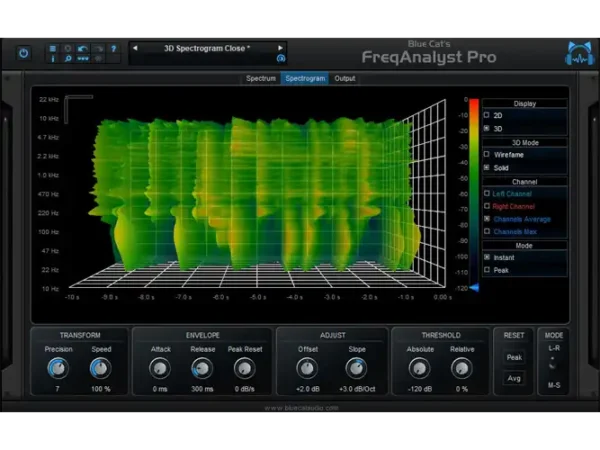Click the magnifier zoom icon
Image resolution: width=600 pixels, height=450 pixels.
pyautogui.click(x=68, y=59)
